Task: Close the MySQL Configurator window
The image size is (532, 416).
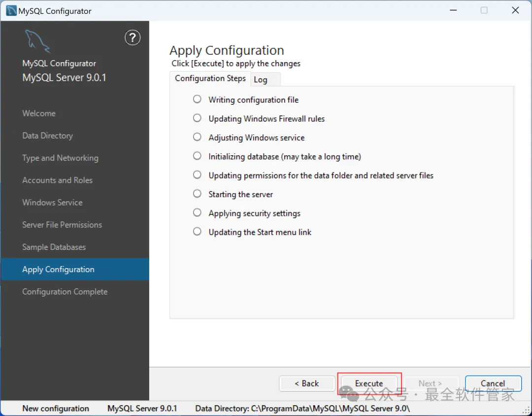Action: point(515,10)
